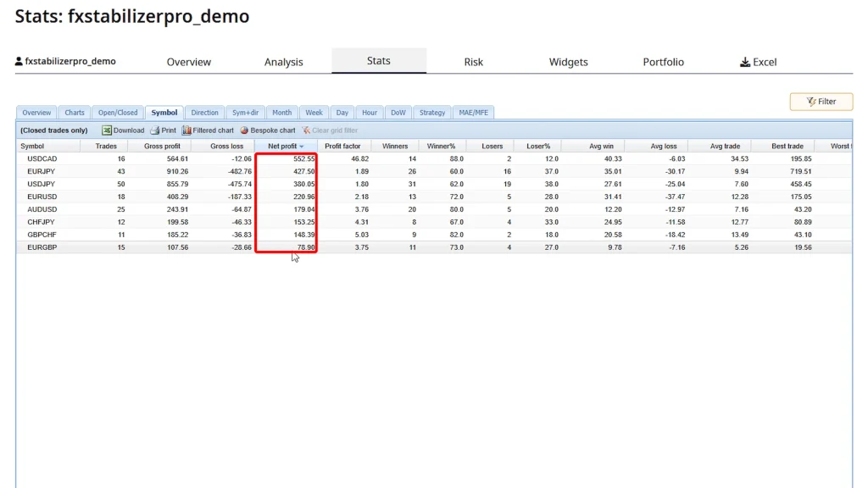Open the Filtered chart icon
Viewport: 868px width, 488px height.
pos(186,130)
